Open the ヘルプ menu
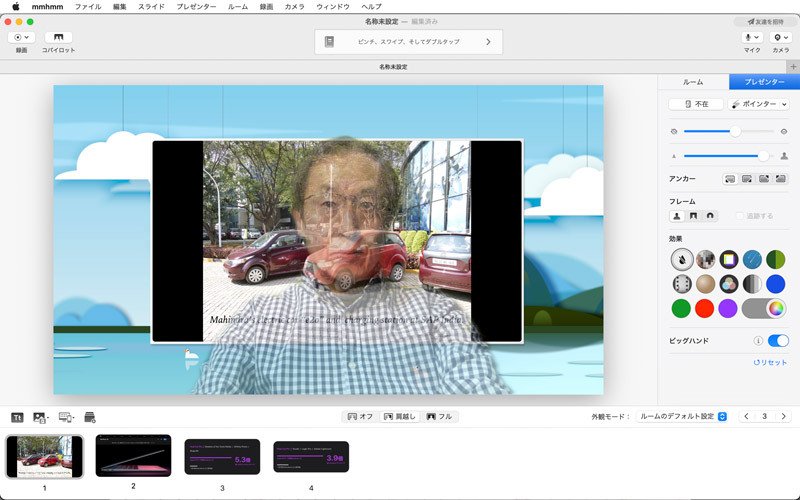 371,7
